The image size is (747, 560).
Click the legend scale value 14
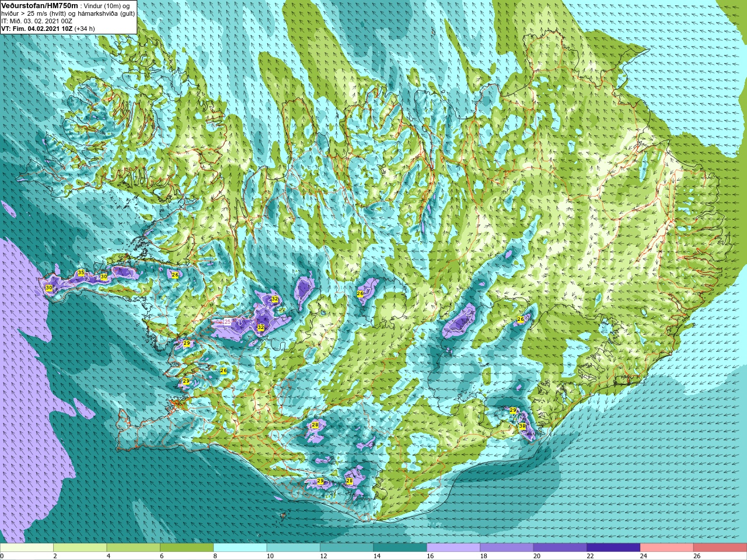pyautogui.click(x=376, y=556)
